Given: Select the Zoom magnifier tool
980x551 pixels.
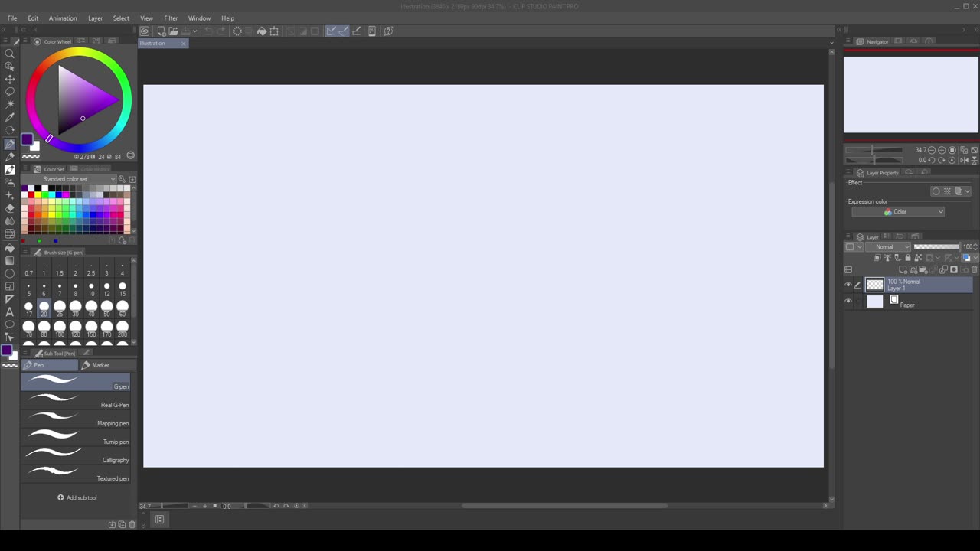Looking at the screenshot, I should [10, 54].
